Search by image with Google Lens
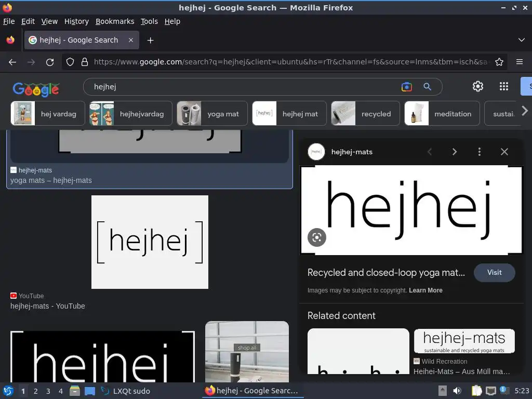Screen dimensions: 532x399 tap(406, 87)
